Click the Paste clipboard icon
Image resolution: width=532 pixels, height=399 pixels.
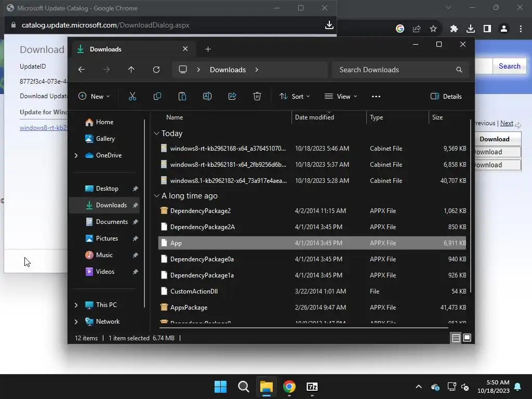pyautogui.click(x=182, y=96)
